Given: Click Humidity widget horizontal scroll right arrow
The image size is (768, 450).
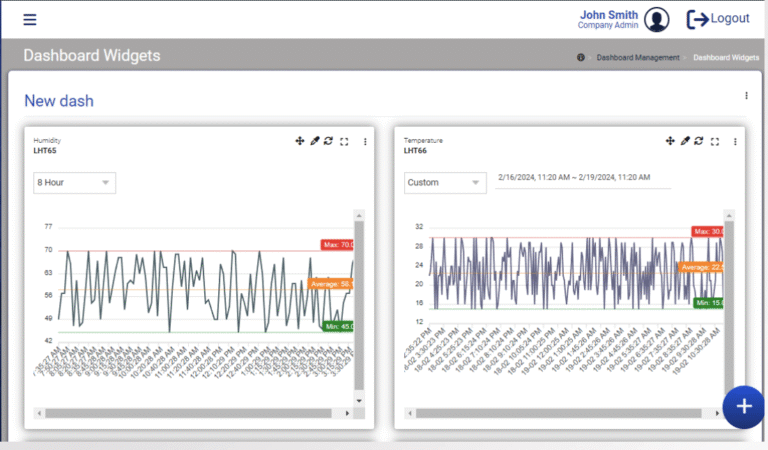Looking at the screenshot, I should click(x=347, y=413).
